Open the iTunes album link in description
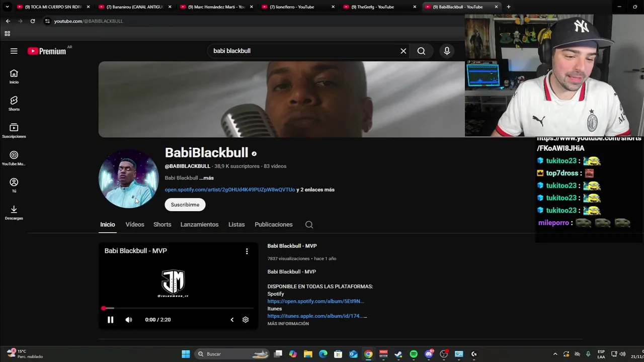The image size is (644, 362). pyautogui.click(x=317, y=316)
